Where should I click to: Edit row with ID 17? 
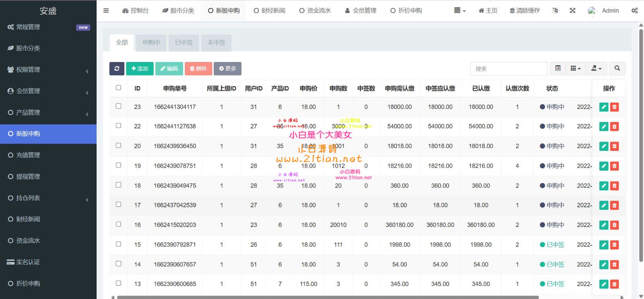[604, 205]
